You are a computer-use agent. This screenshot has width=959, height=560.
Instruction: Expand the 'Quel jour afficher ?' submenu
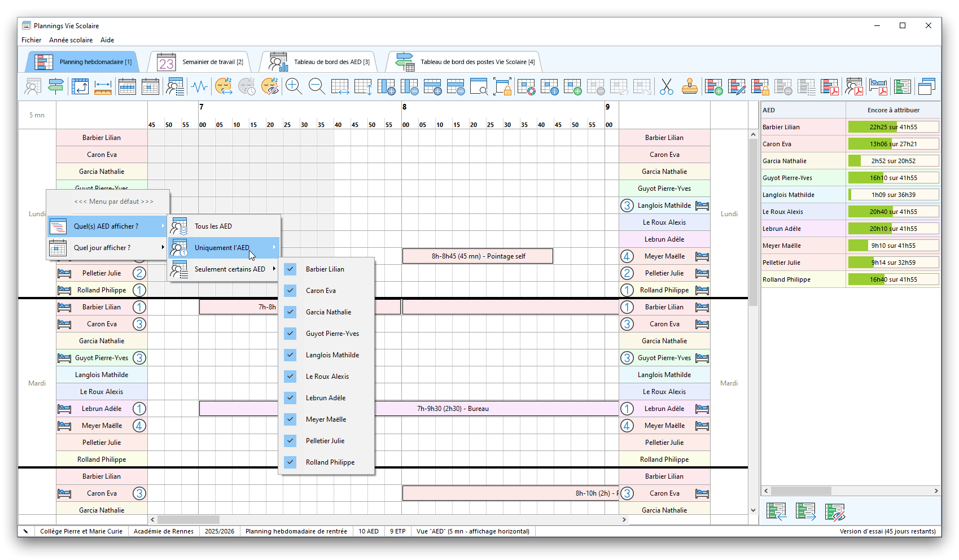point(102,248)
